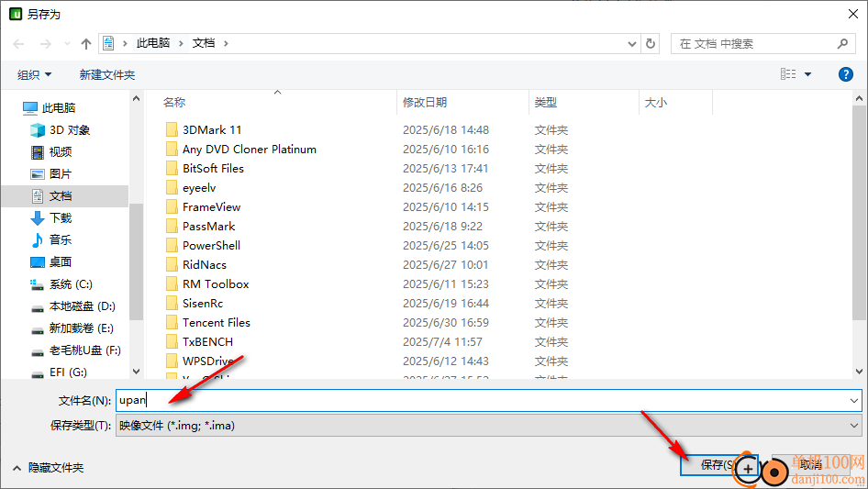Click the search magnifier icon
The image size is (868, 489).
tap(842, 44)
